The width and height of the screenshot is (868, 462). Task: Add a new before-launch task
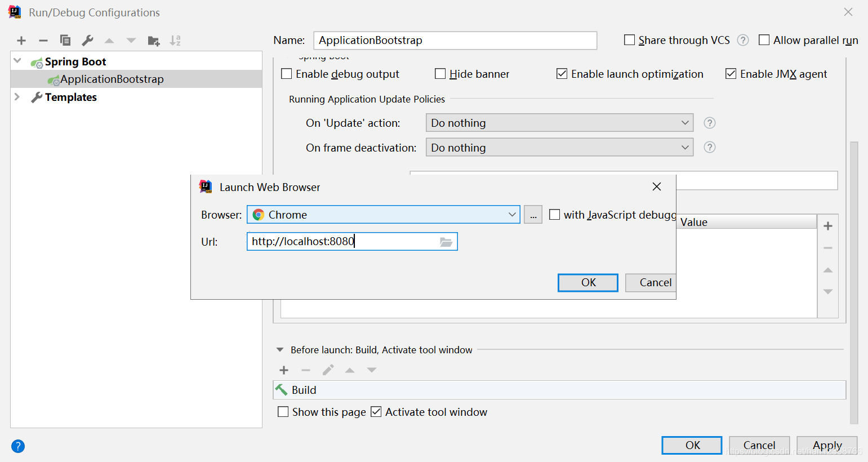tap(284, 370)
